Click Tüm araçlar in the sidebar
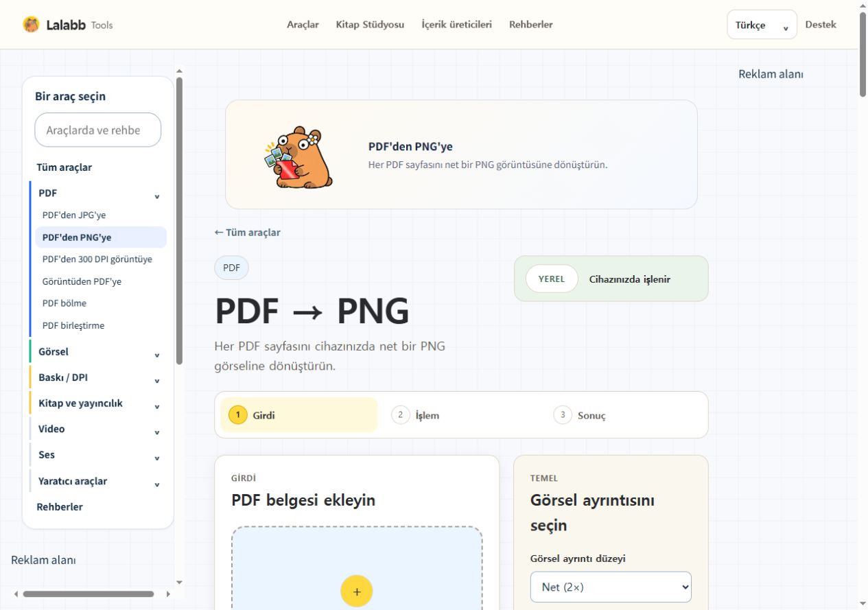868x610 pixels. pos(64,167)
